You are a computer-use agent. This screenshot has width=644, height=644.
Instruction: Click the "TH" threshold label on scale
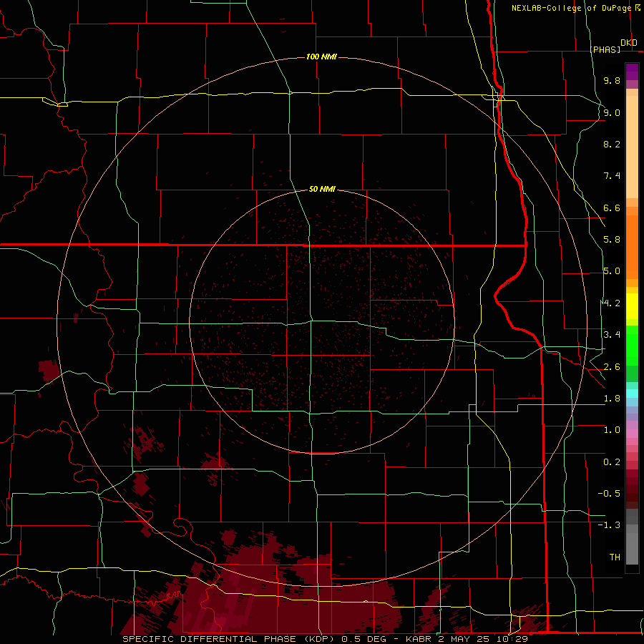(615, 557)
